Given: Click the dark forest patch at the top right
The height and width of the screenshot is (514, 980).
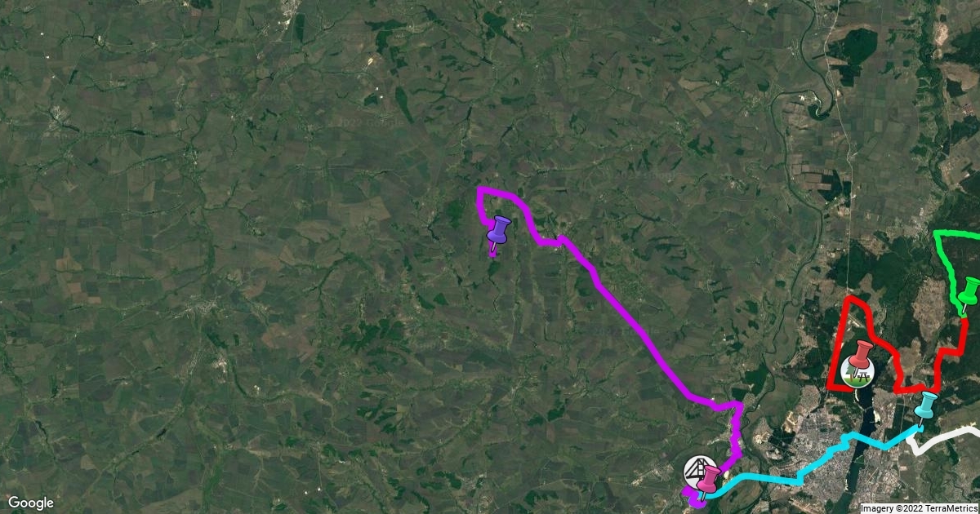Looking at the screenshot, I should [x=849, y=49].
